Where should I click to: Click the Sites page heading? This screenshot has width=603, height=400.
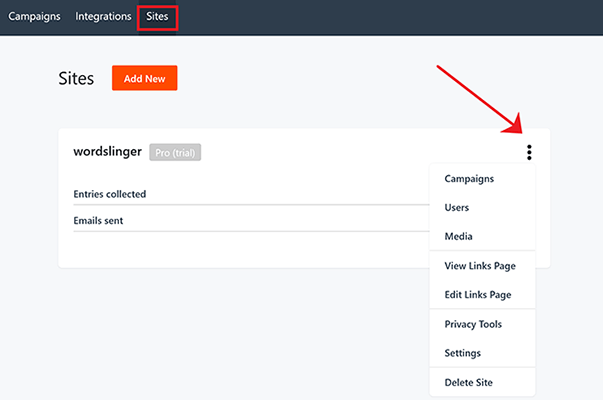(x=77, y=78)
